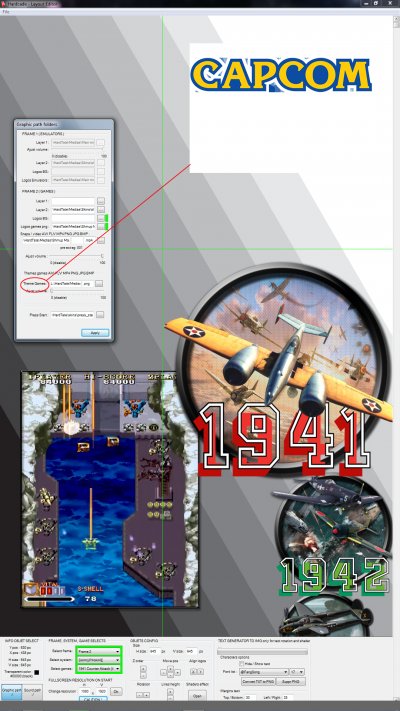Browse for Themes Games folder path
The width and height of the screenshot is (400, 711).
pyautogui.click(x=99, y=283)
